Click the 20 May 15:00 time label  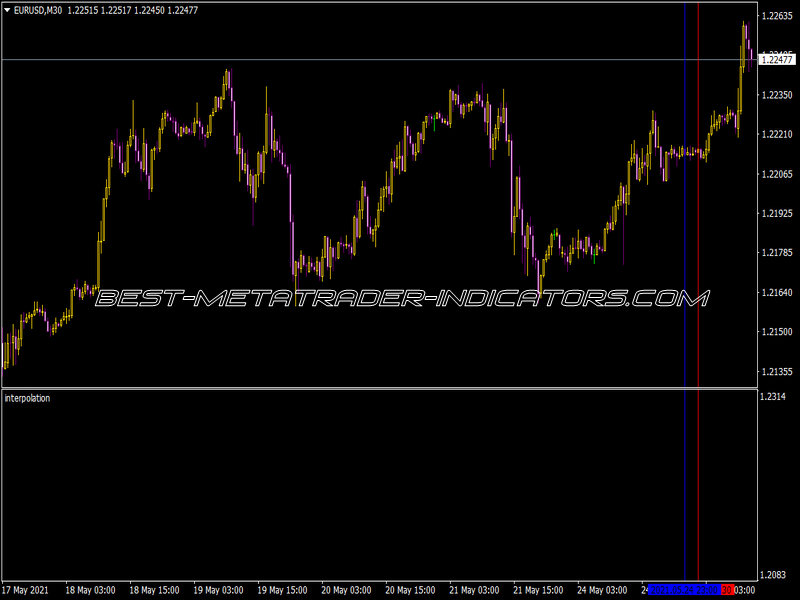coord(410,590)
